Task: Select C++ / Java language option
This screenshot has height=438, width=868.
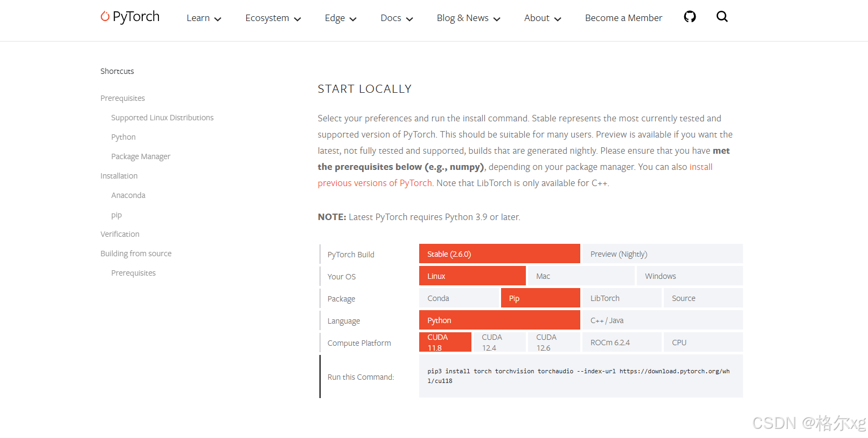Action: pos(663,320)
